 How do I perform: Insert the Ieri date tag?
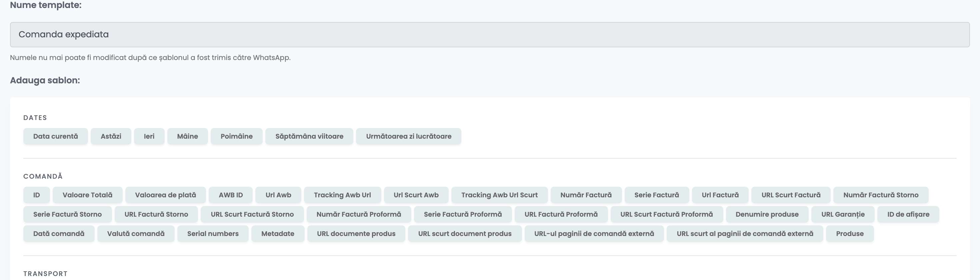[x=149, y=136]
